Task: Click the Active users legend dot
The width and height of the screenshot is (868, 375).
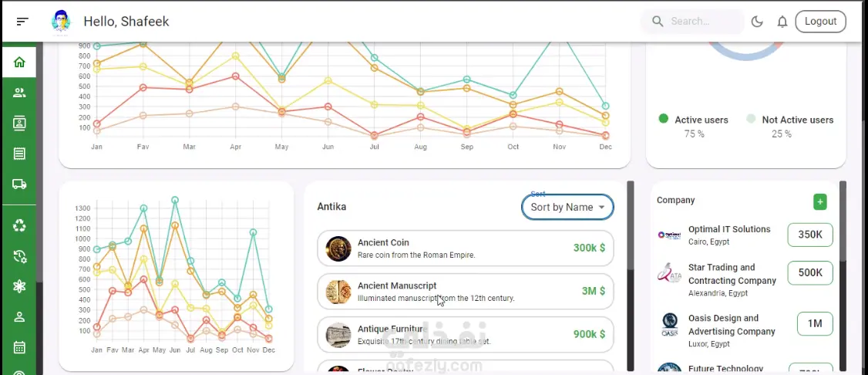Action: (x=663, y=119)
